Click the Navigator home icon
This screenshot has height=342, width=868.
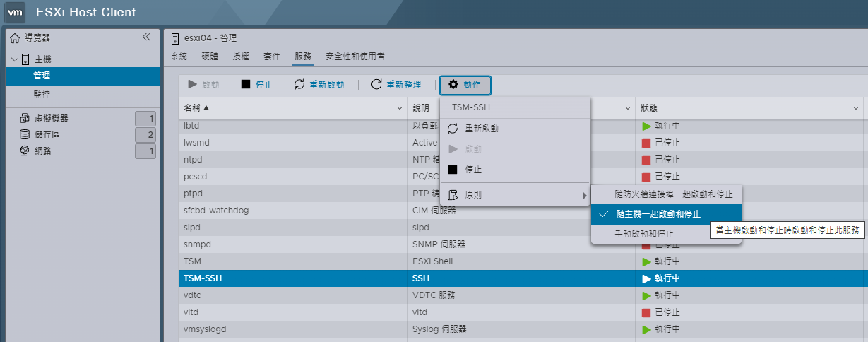[x=15, y=37]
